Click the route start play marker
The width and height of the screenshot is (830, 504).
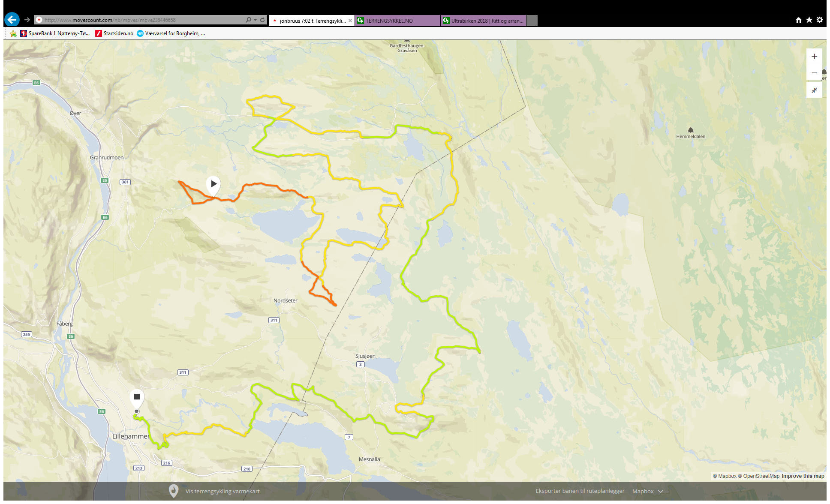(214, 184)
